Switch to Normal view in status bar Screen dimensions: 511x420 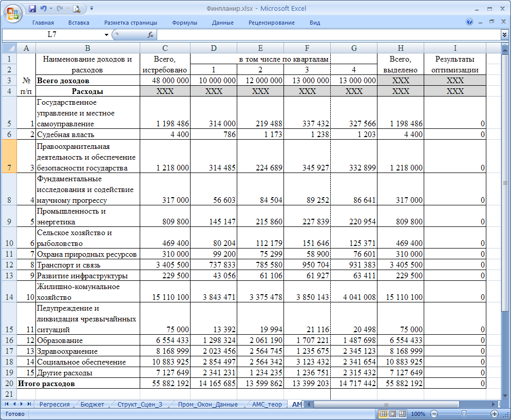[383, 414]
